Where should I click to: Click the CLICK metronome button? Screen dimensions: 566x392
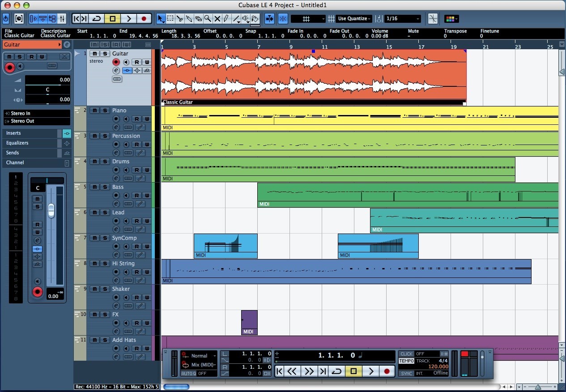tap(406, 354)
